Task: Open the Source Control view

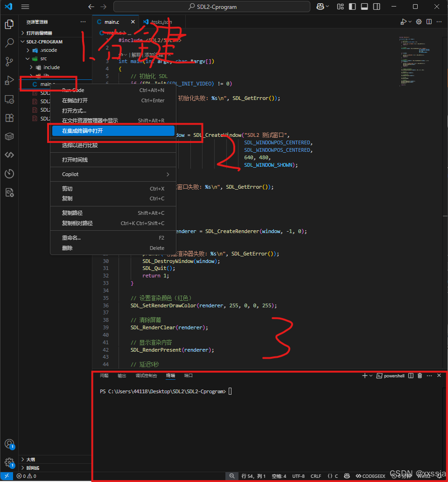Action: pyautogui.click(x=9, y=61)
